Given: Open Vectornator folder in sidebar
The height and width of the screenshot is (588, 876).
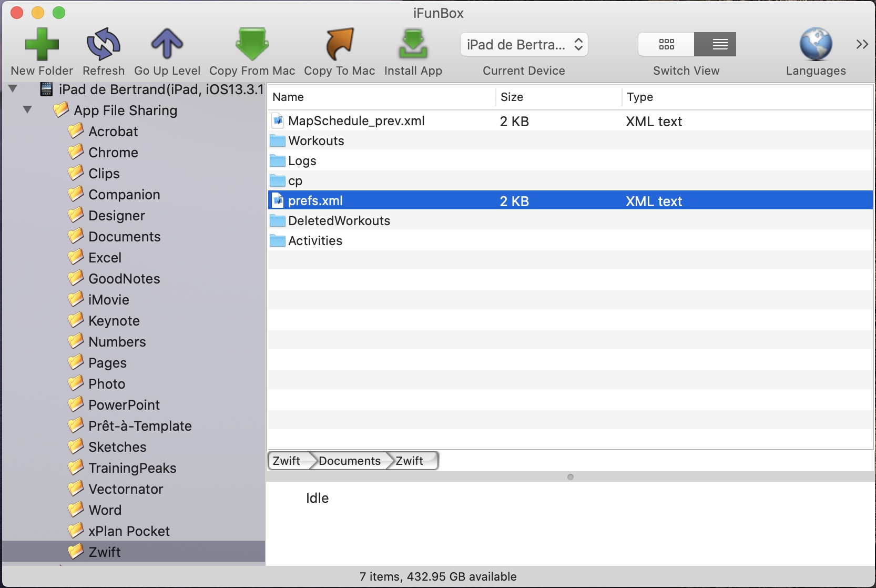Looking at the screenshot, I should [x=116, y=489].
